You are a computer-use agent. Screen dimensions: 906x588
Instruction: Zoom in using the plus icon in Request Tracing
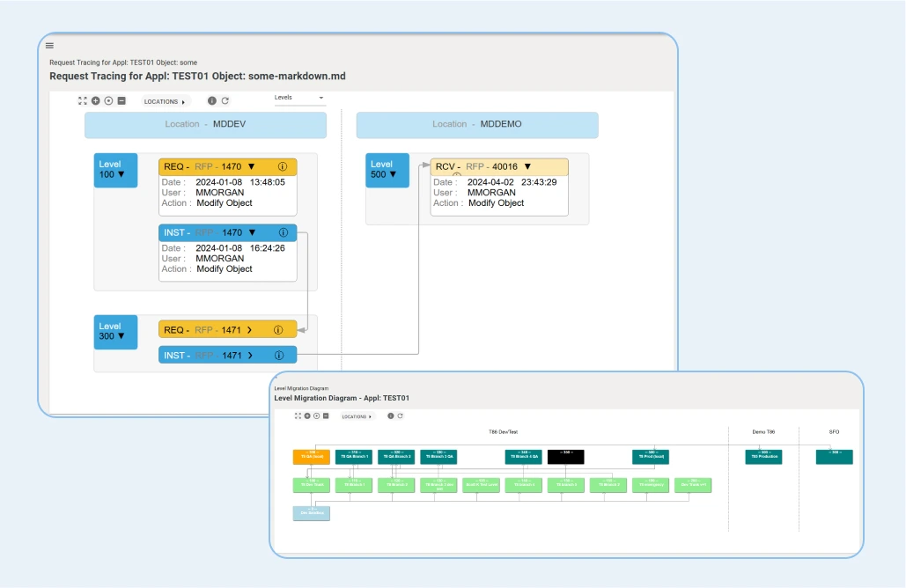[x=95, y=101]
